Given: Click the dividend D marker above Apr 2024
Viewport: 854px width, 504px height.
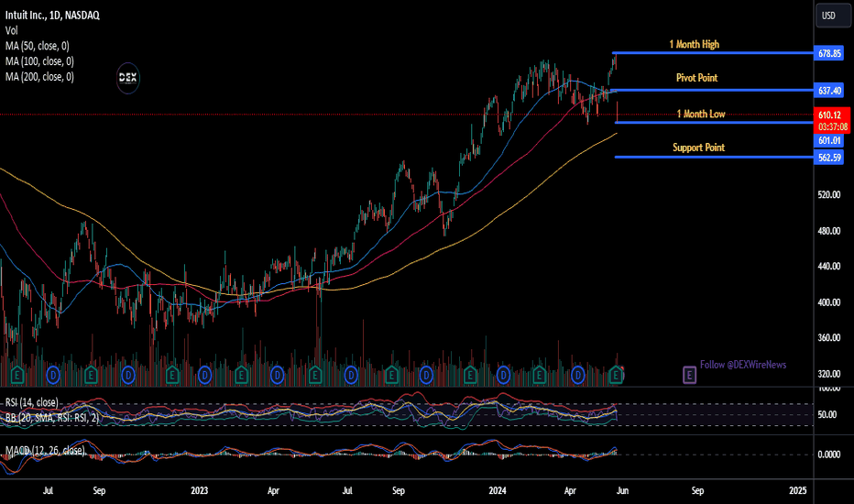Looking at the screenshot, I should coord(577,375).
